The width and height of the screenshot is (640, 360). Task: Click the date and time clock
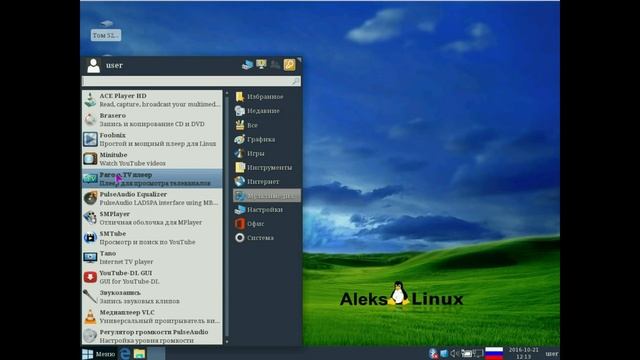523,353
